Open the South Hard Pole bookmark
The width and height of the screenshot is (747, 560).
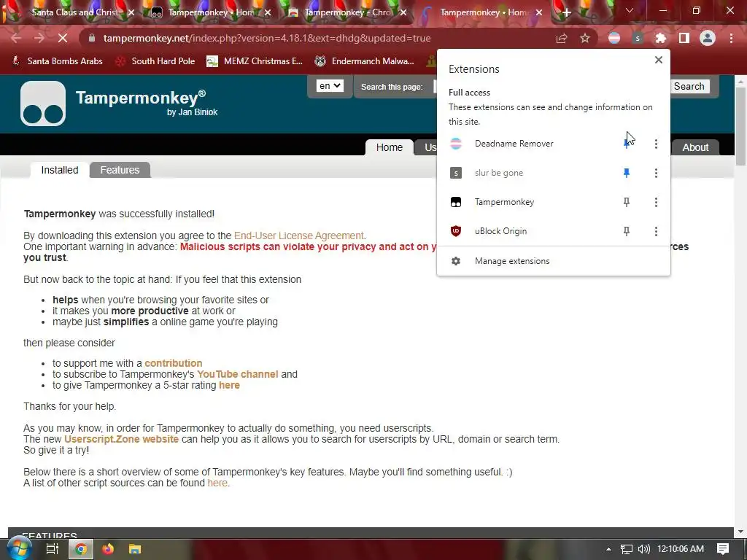coord(155,61)
